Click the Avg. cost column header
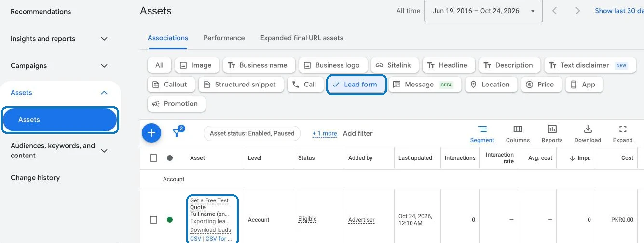Viewport: 644px width, 243px height. [540, 158]
